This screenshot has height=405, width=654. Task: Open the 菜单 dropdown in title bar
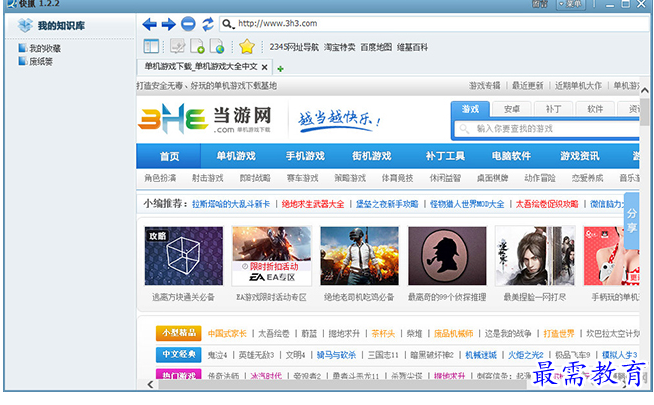coord(571,4)
